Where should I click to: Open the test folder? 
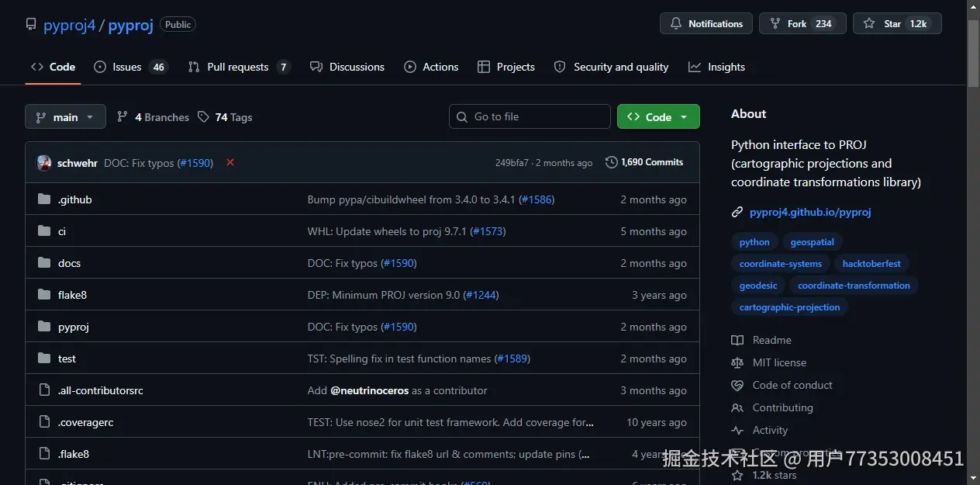(x=67, y=359)
